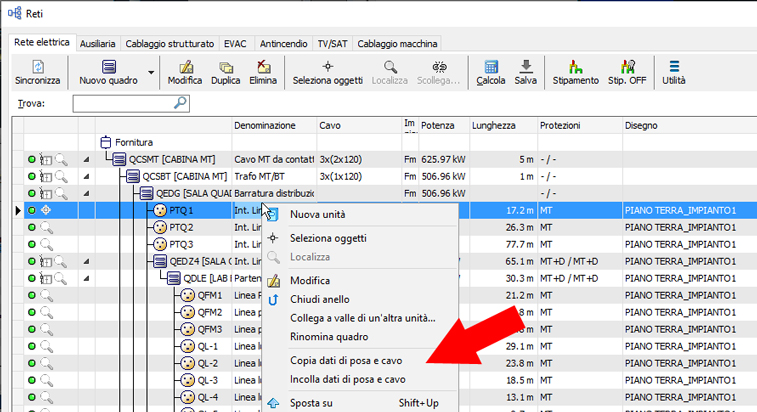Screen dimensions: 757x412
Task: Switch to the Ausiliaria tab
Action: (98, 44)
